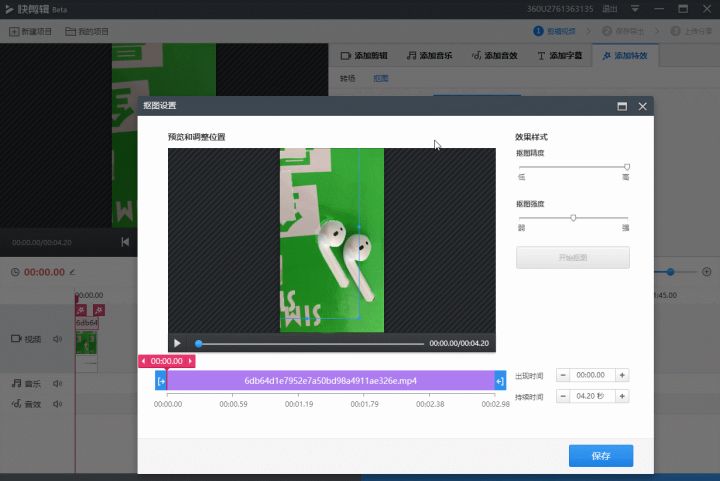Increase the 出现时间 value with the plus button
The image size is (720, 481).
pos(622,375)
